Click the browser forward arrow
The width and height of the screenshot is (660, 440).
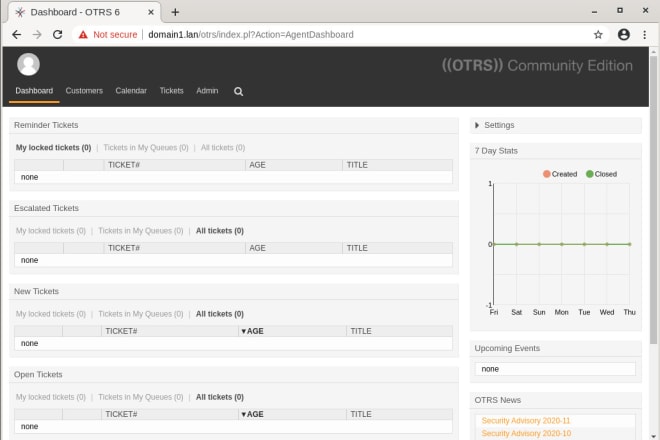click(x=37, y=35)
